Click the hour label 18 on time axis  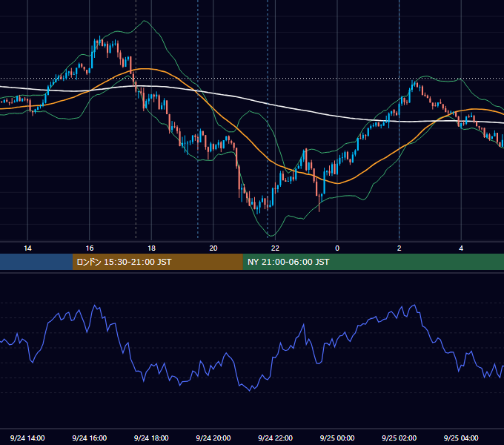tap(151, 248)
